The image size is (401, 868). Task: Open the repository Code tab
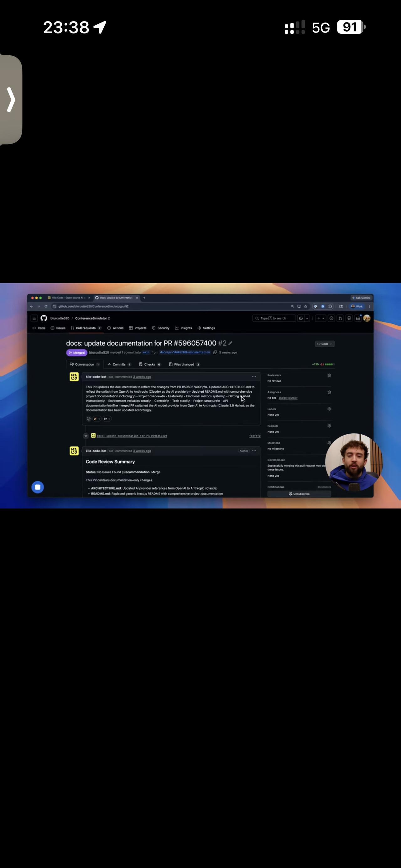tap(39, 328)
